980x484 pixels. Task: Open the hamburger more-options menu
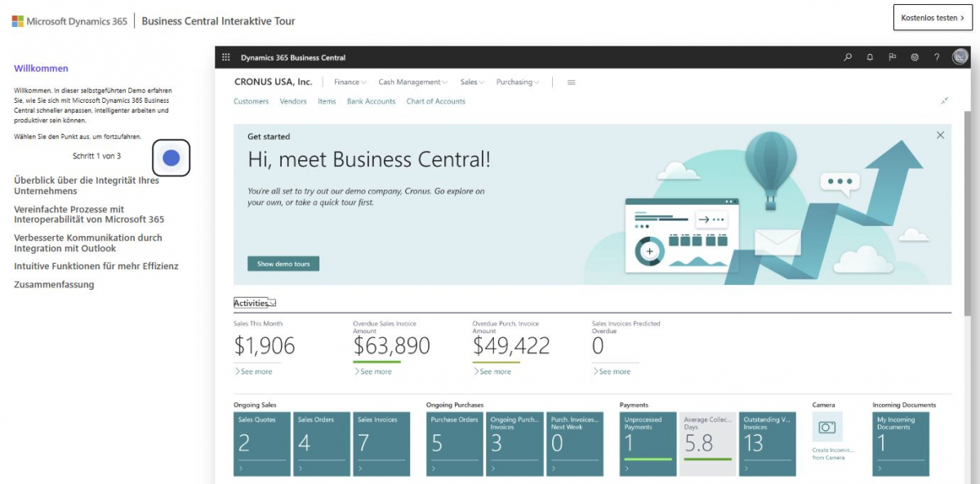pos(571,82)
